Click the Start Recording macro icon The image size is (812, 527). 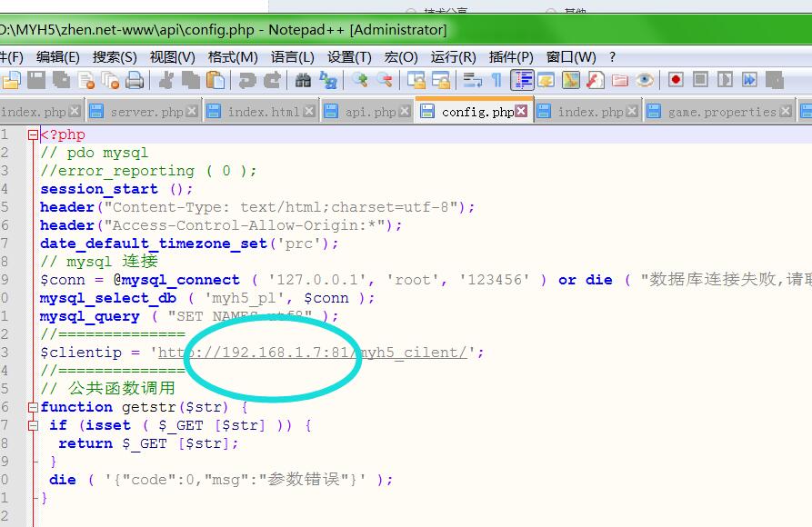(x=676, y=81)
